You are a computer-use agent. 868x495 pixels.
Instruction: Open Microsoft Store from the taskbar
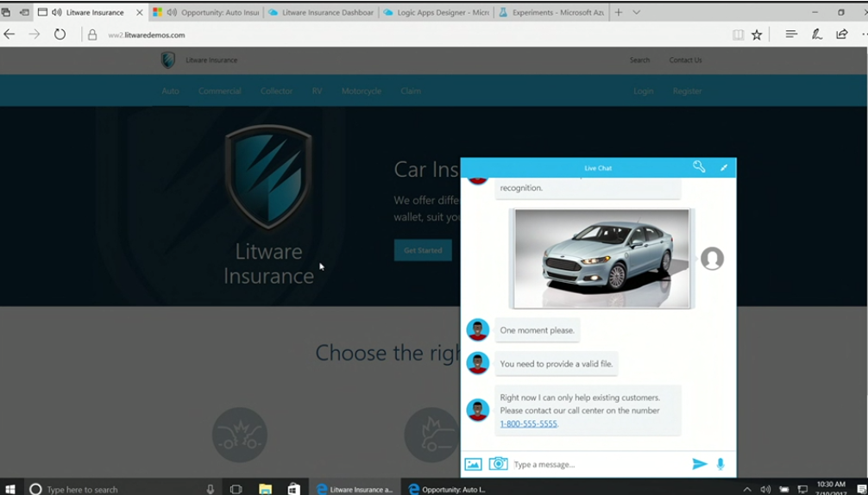(294, 489)
